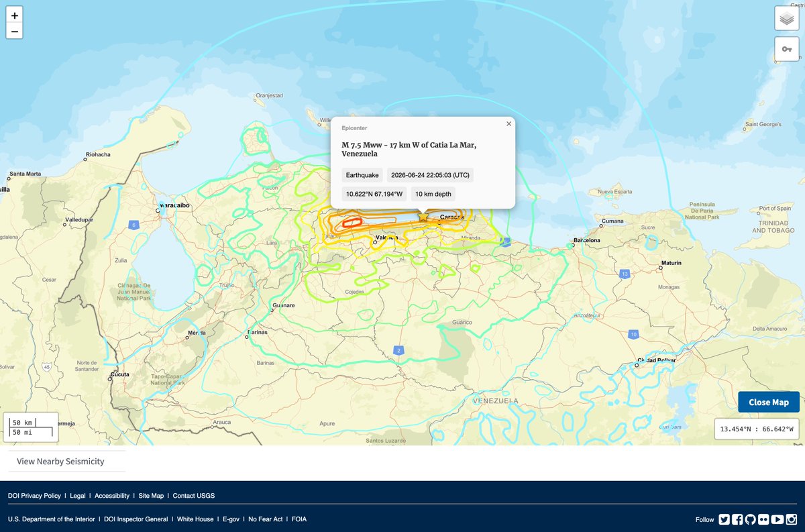
Task: Click the Mérida city label
Action: tap(197, 333)
